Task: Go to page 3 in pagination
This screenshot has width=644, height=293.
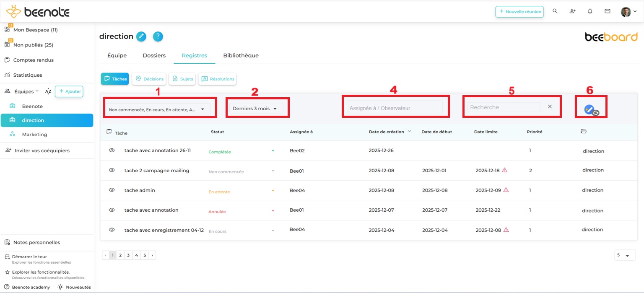Action: click(128, 255)
